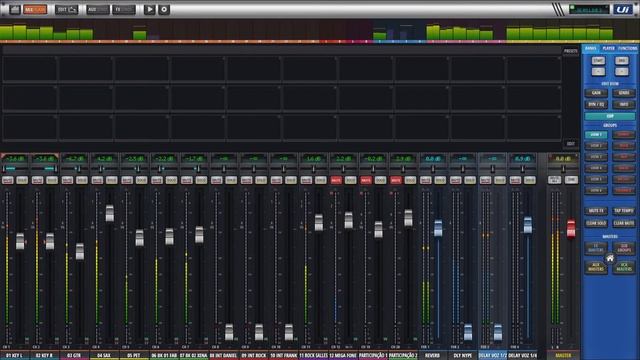The height and width of the screenshot is (360, 640).
Task: Select the 01 KEY L channel label
Action: coord(15,356)
